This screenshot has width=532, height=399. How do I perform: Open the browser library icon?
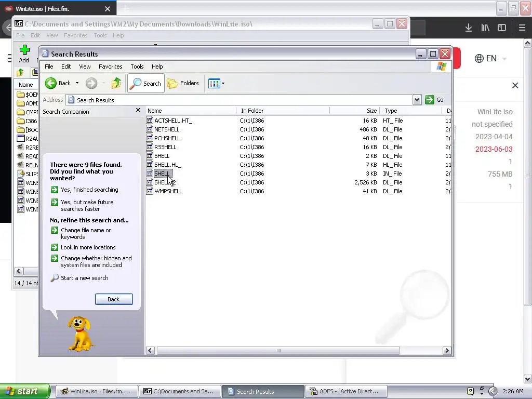coord(485,28)
